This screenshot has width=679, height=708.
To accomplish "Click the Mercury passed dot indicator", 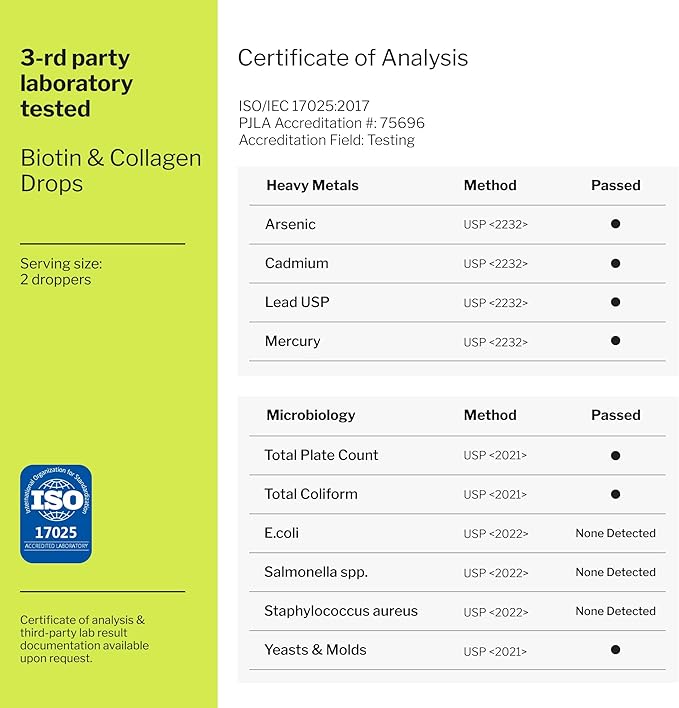I will 615,341.
